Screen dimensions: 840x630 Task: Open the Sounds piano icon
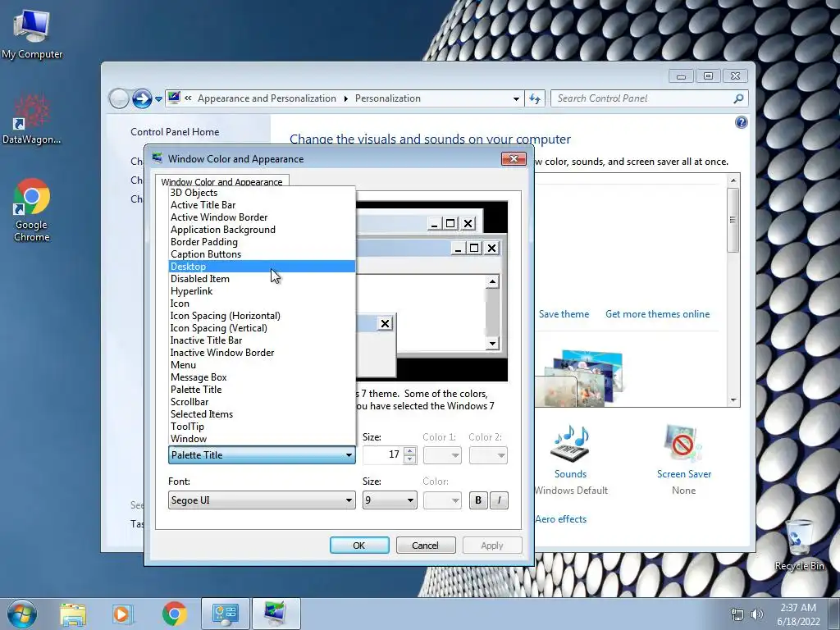point(570,445)
